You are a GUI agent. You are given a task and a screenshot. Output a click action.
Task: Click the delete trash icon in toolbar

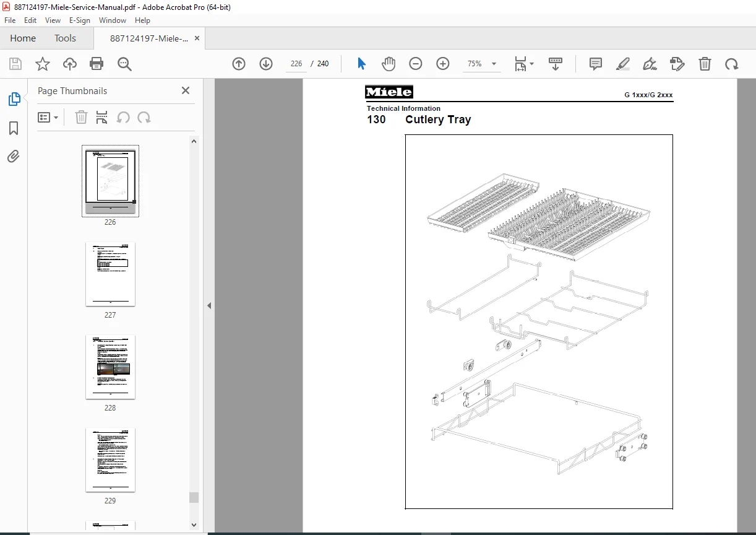pos(705,64)
